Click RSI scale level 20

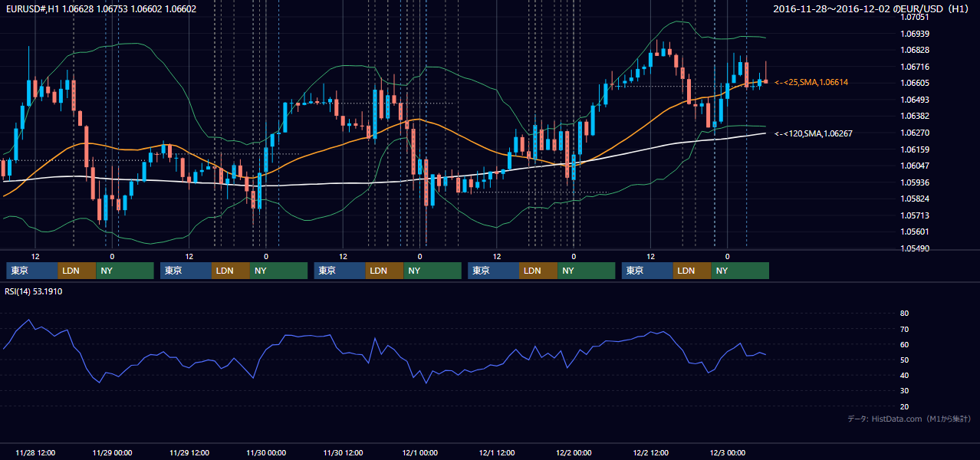904,406
